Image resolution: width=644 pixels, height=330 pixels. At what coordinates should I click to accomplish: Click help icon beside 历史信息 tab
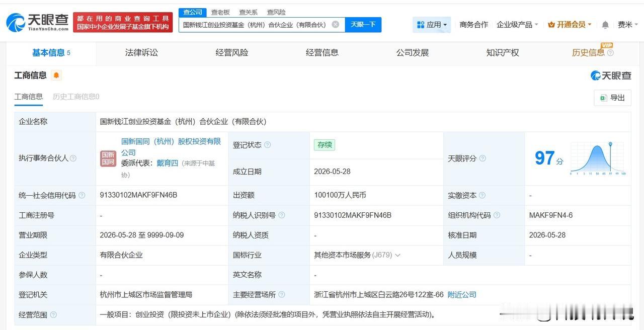tap(610, 53)
